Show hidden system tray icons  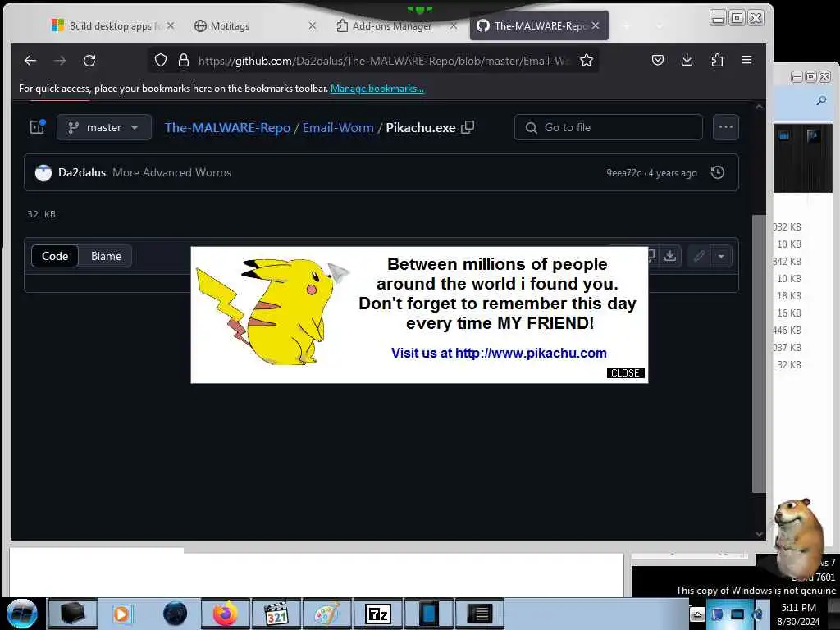697,614
